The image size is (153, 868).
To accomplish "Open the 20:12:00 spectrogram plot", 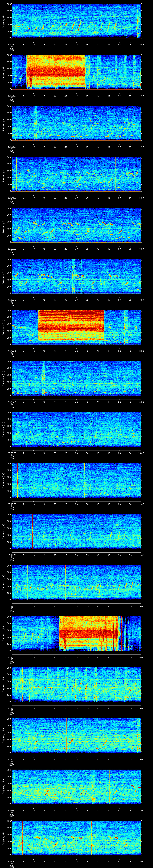I will click(x=76, y=582).
